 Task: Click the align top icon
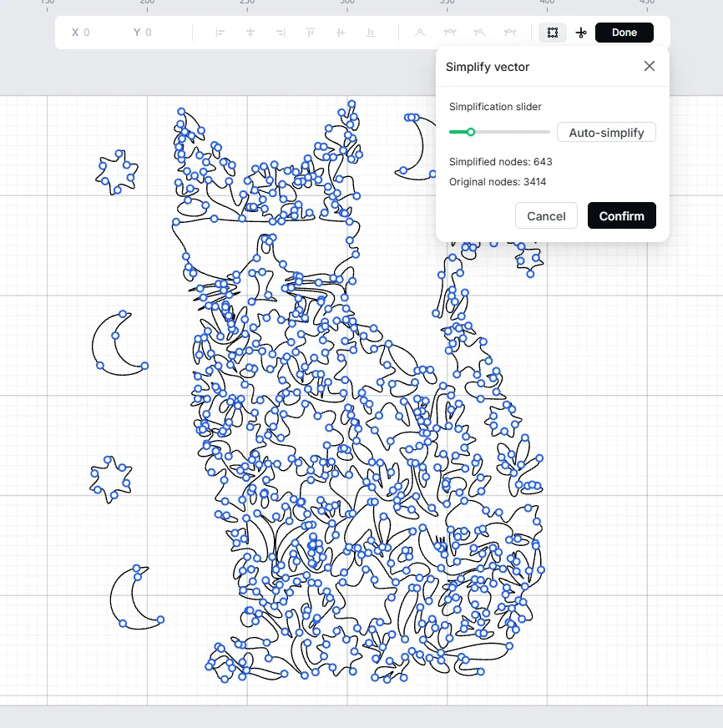311,33
